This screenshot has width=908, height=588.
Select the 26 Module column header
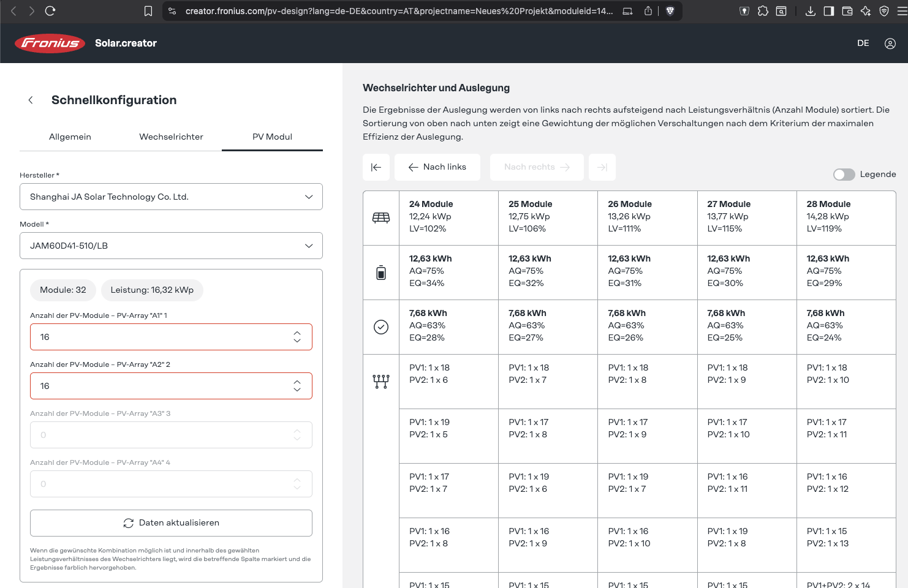629,204
